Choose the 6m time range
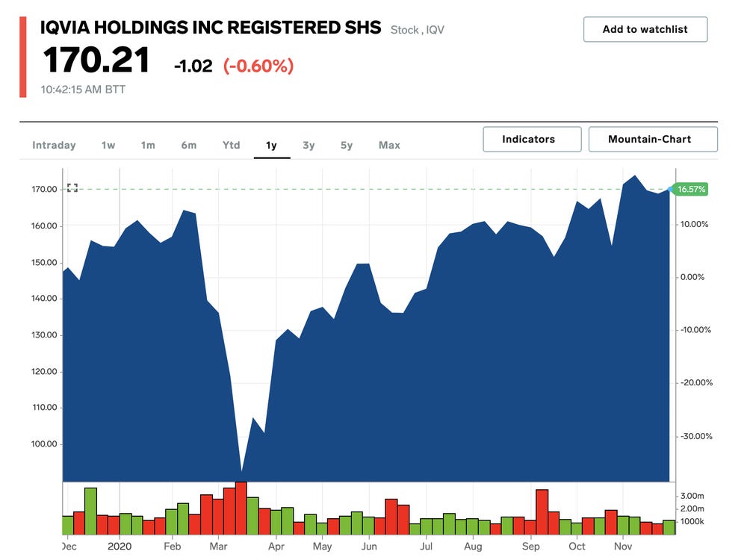This screenshot has width=747, height=560. tap(189, 146)
